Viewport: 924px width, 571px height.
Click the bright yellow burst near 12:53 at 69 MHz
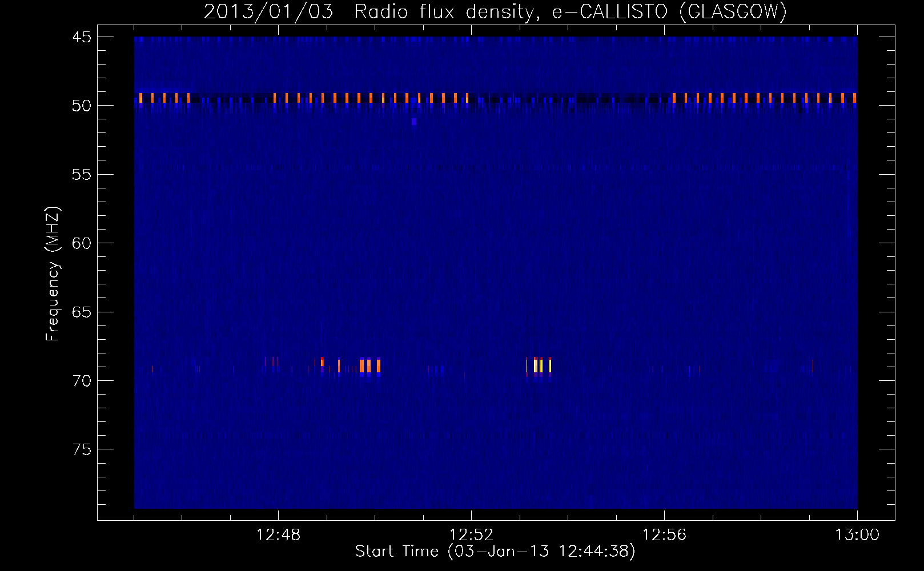pyautogui.click(x=539, y=365)
